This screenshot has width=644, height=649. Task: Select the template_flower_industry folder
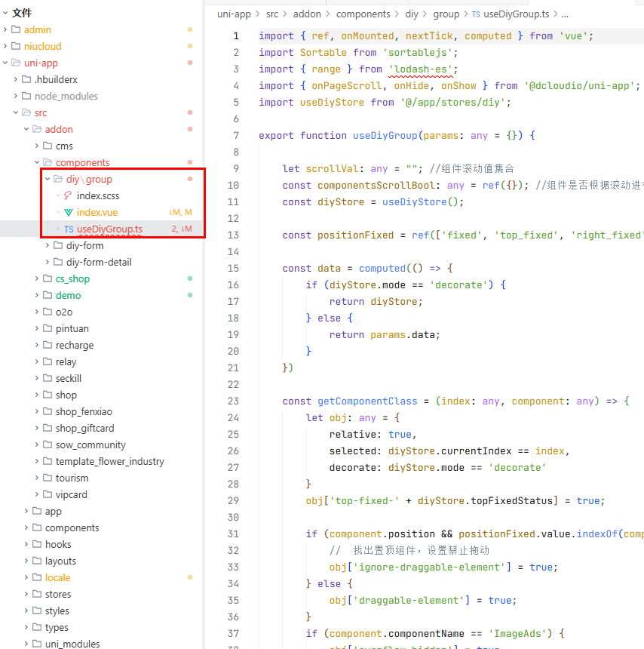coord(109,462)
